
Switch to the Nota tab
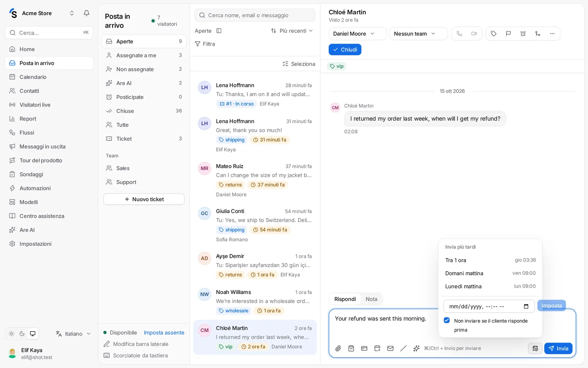click(x=371, y=299)
